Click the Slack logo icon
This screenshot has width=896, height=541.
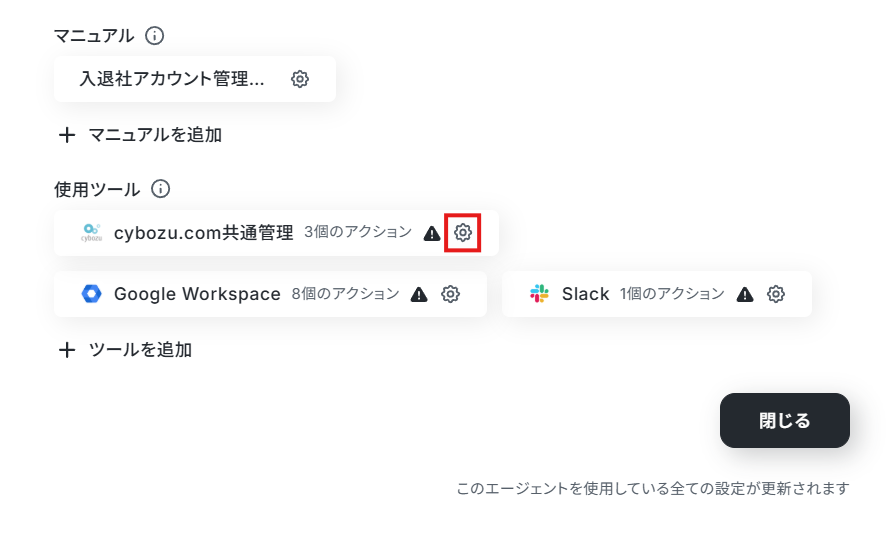[x=539, y=294]
